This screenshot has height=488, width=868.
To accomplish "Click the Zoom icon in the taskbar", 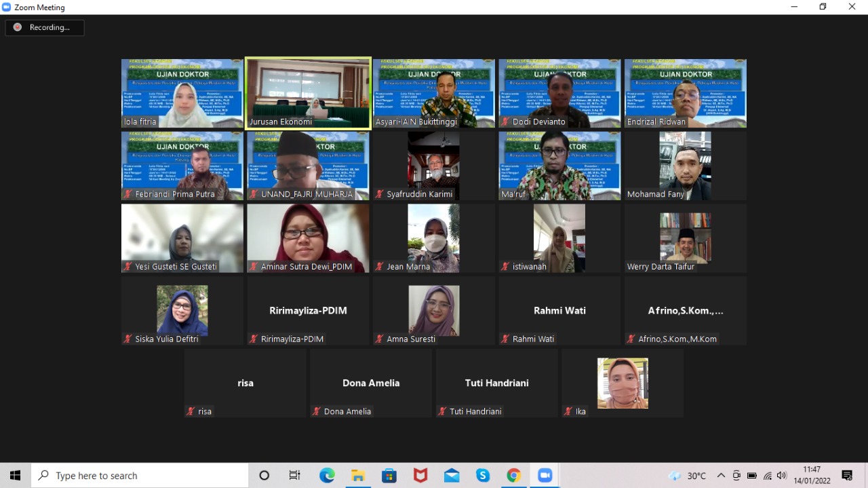I will (545, 476).
